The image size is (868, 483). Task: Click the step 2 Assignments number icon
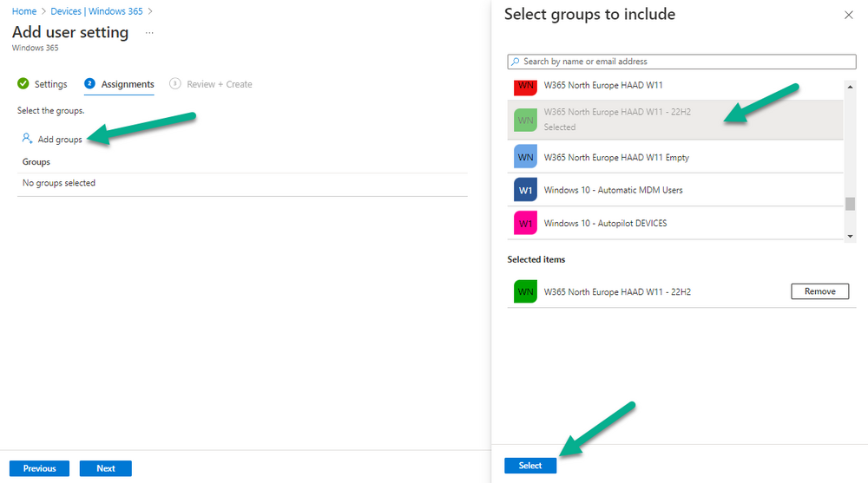(x=89, y=83)
